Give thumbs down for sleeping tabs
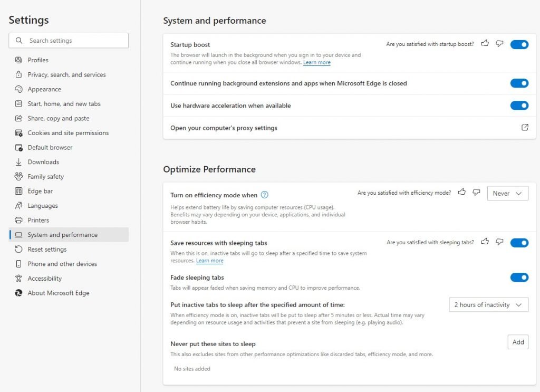540x392 pixels. (x=499, y=242)
